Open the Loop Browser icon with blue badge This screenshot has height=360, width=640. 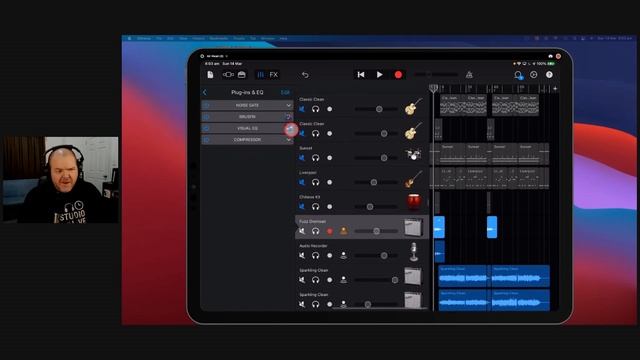518,75
